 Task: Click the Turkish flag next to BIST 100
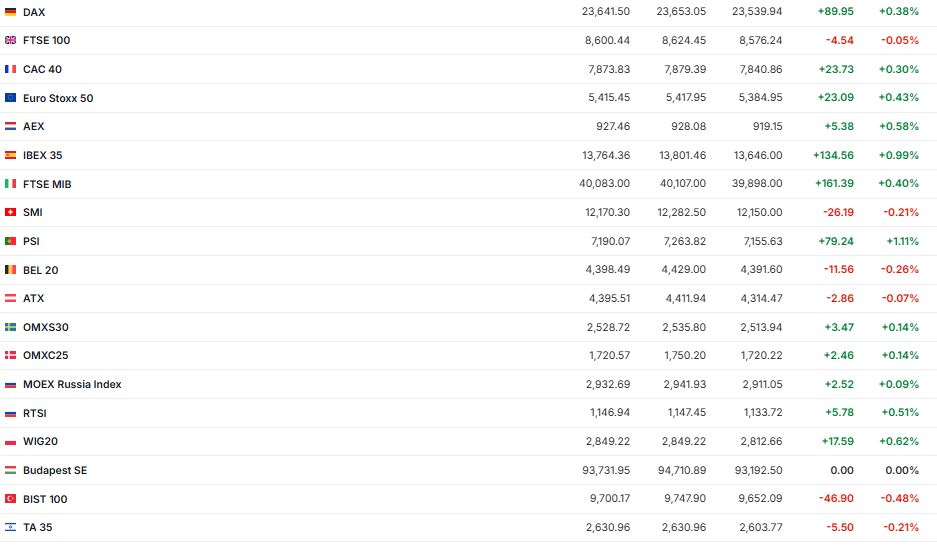point(11,499)
